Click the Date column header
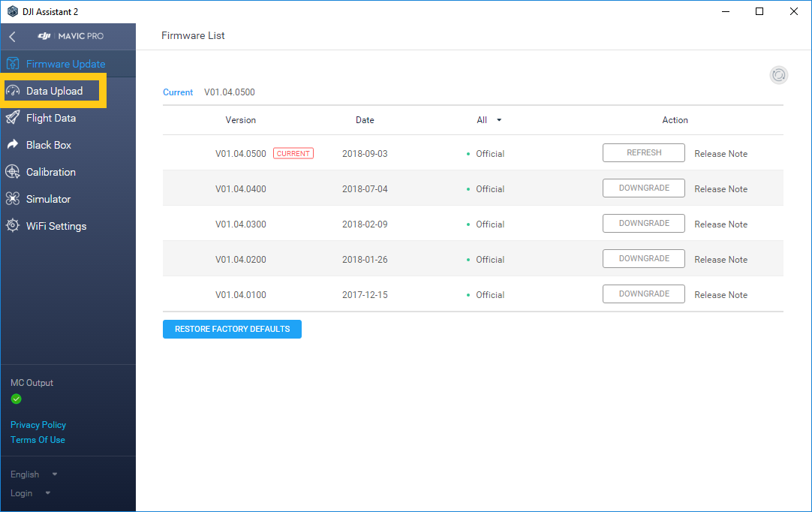 [365, 119]
